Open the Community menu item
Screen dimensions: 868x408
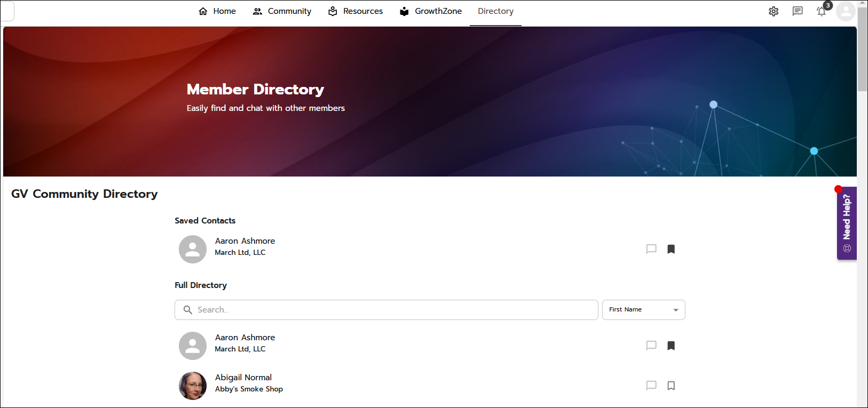tap(282, 11)
